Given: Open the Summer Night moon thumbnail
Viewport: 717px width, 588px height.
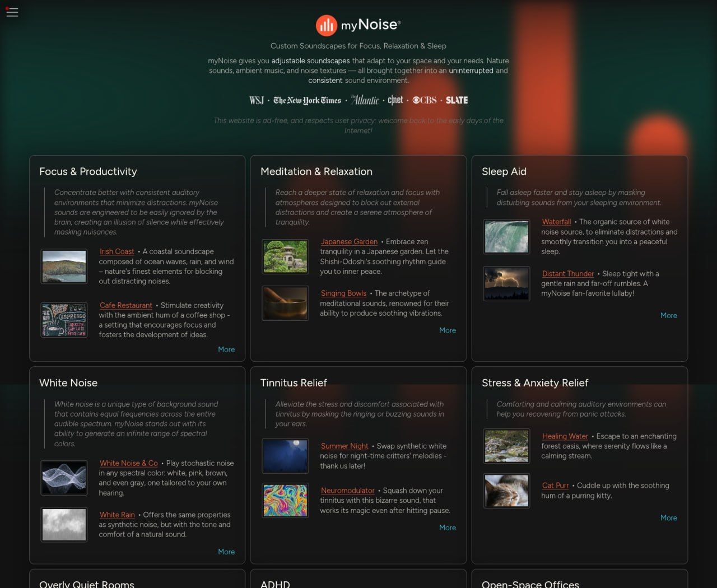Looking at the screenshot, I should (x=285, y=456).
